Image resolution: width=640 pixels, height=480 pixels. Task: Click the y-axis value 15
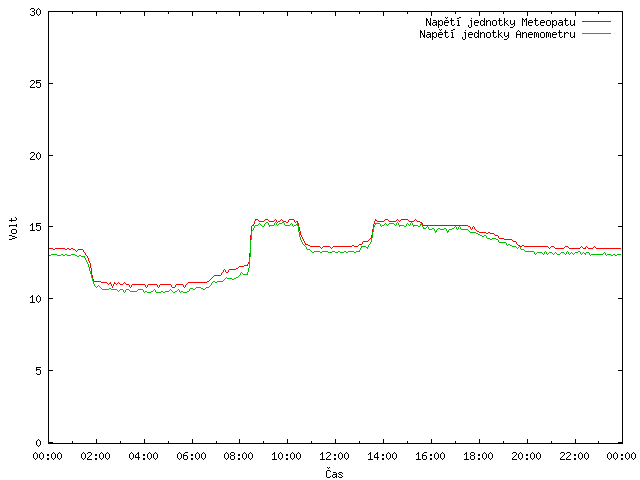pos(36,227)
